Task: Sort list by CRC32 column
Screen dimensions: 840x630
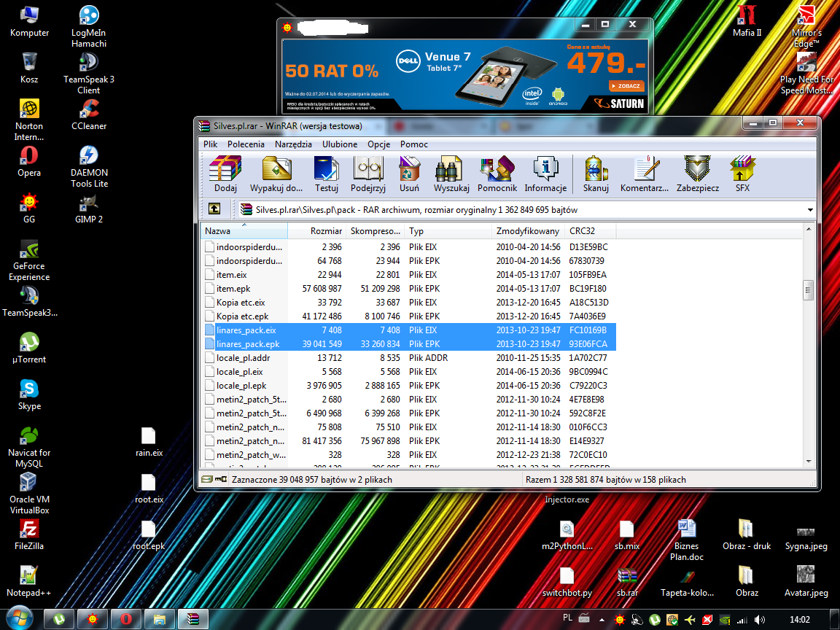Action: tap(591, 231)
